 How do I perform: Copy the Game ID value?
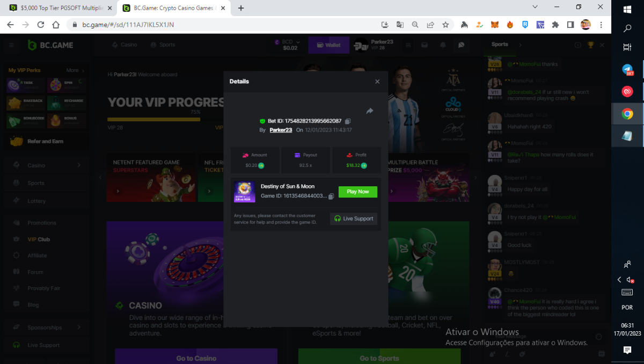point(331,196)
